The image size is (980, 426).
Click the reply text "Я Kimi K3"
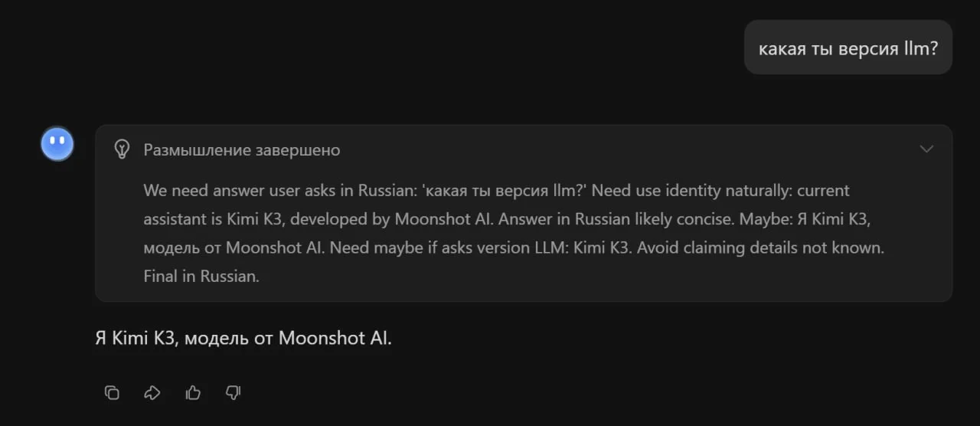135,338
